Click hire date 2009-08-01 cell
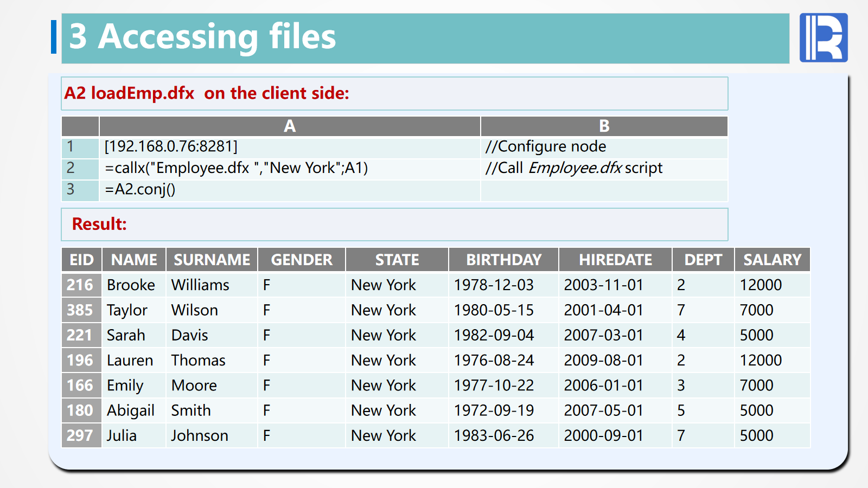Screen dimensions: 868x488 click(x=603, y=361)
